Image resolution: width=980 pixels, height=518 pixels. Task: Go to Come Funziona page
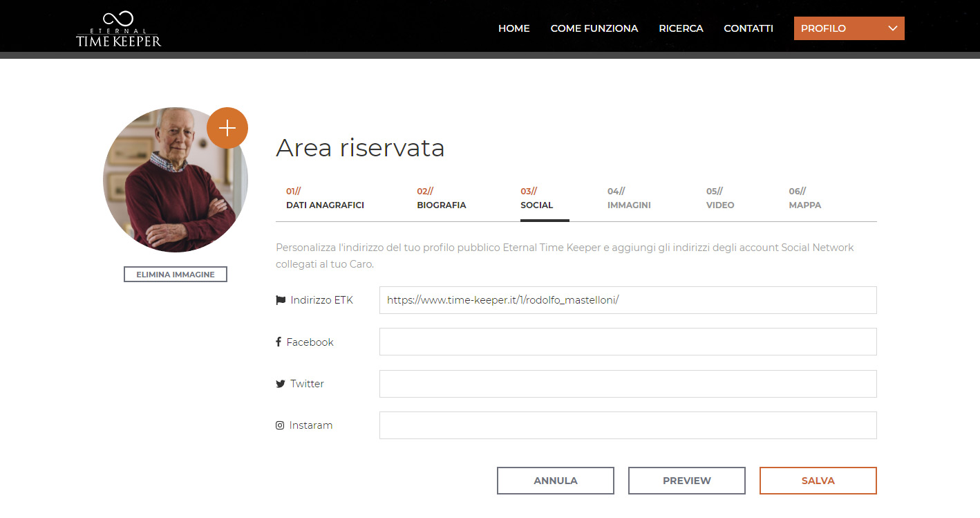point(594,28)
